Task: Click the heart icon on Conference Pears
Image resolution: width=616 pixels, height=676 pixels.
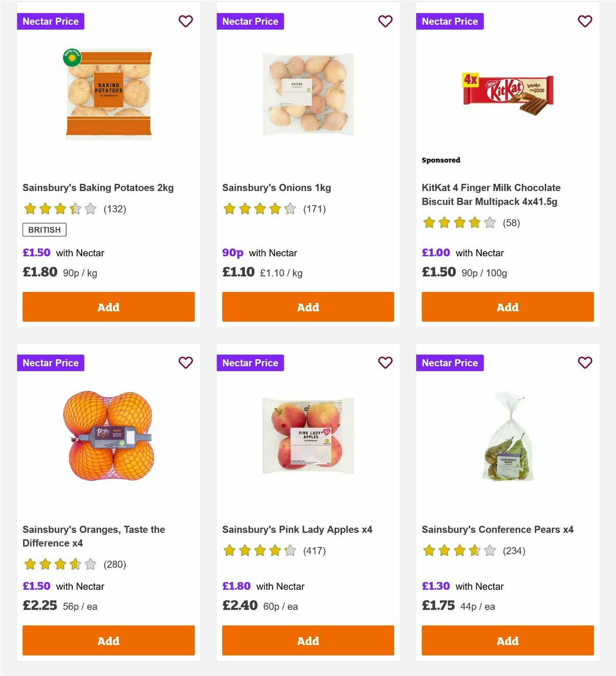Action: (x=585, y=363)
